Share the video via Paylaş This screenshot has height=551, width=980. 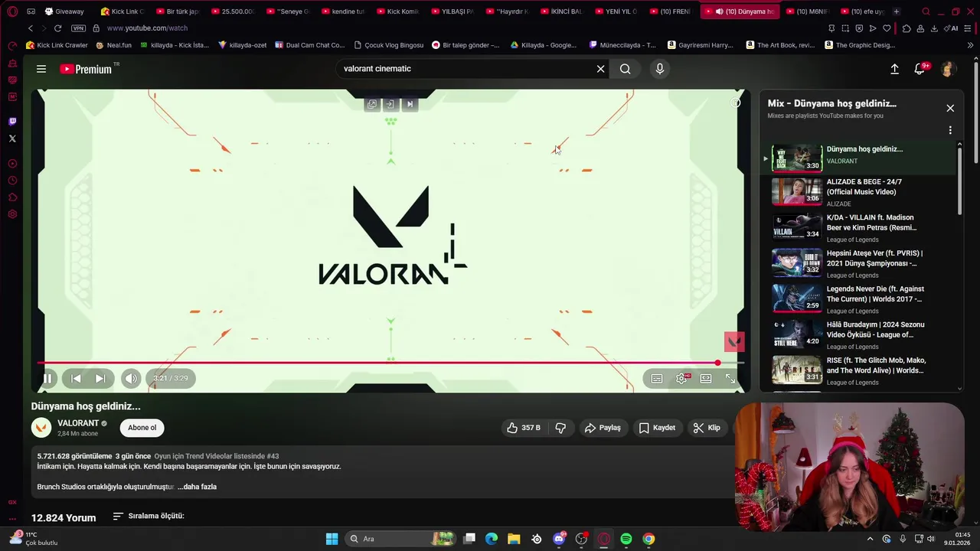pos(603,428)
